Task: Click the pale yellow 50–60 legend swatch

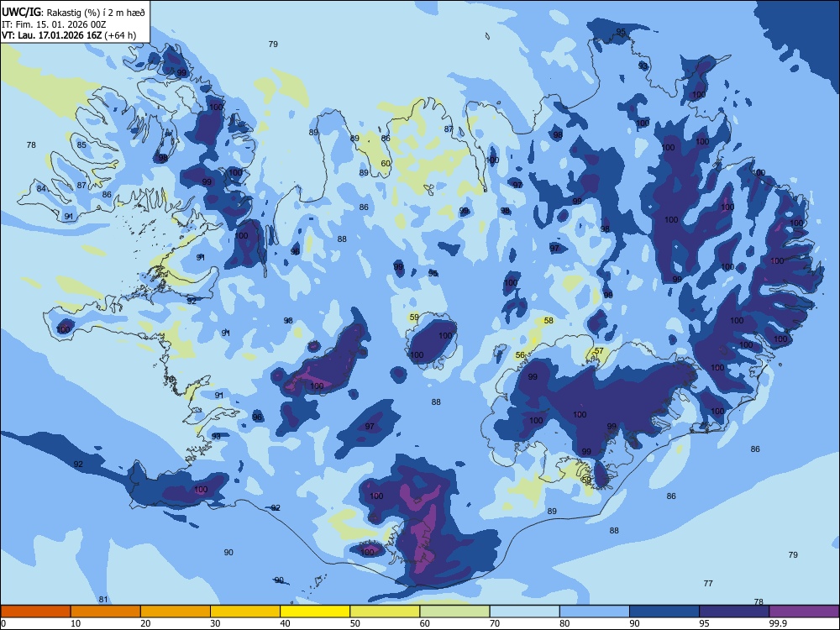Action: click(385, 612)
